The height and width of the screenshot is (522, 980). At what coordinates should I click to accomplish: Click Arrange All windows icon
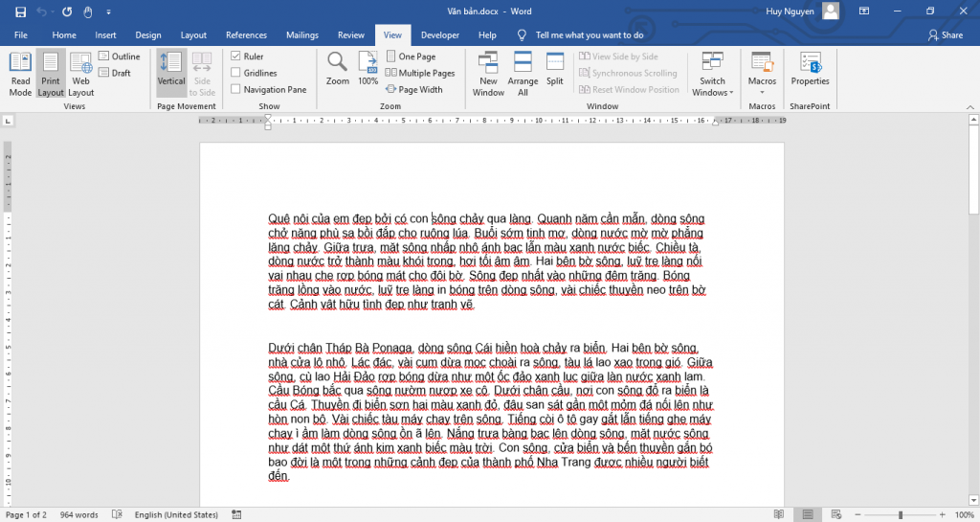click(523, 73)
